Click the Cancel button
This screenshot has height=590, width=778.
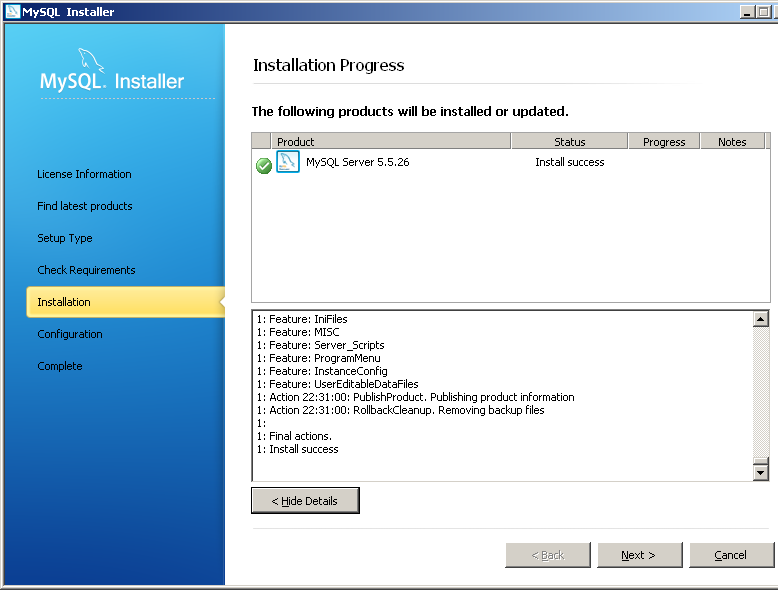pyautogui.click(x=731, y=555)
